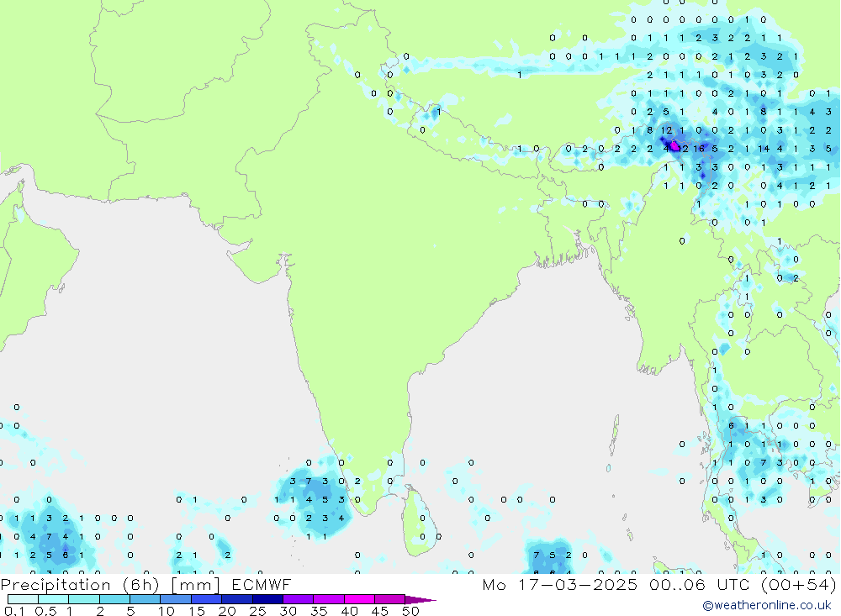Click the 0.1–0.5 mm palest legend swatch
The image size is (841, 616).
coord(23,599)
